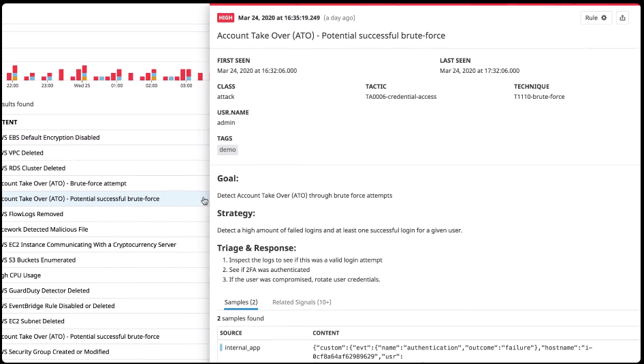Screen dimensions: 644x364
Task: Open the Cryptocurrency Server communication signal
Action: (88, 245)
